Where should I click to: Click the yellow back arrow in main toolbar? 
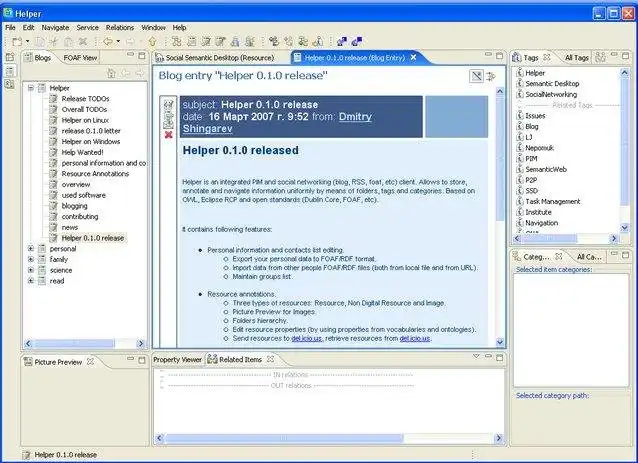pos(108,41)
